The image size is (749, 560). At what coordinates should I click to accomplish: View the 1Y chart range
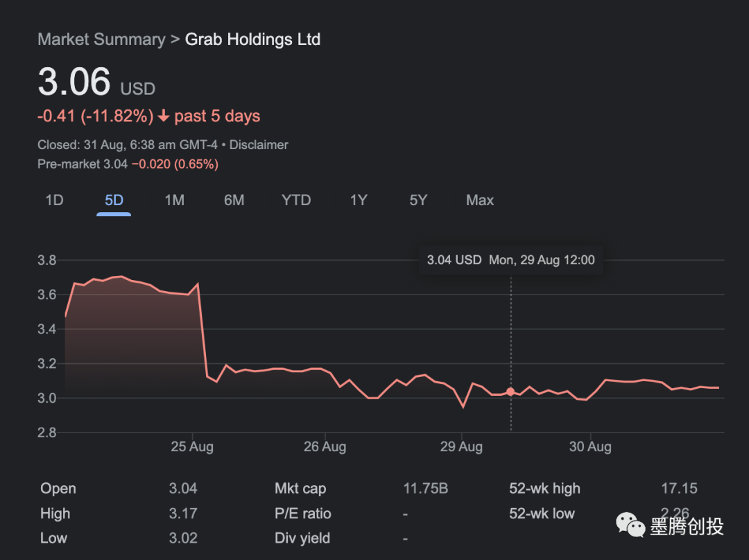coord(358,200)
